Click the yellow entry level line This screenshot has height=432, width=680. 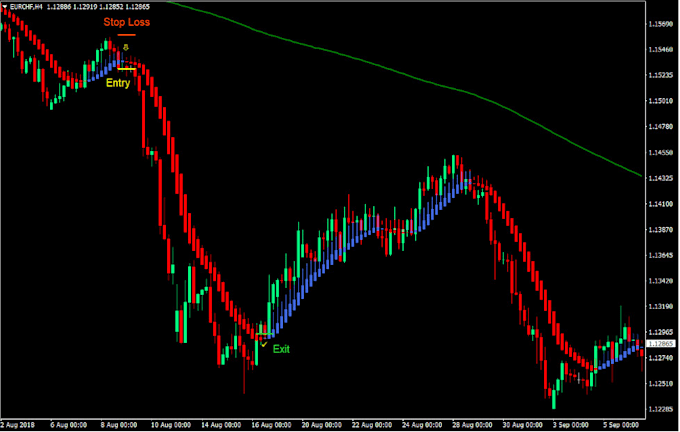click(x=127, y=69)
